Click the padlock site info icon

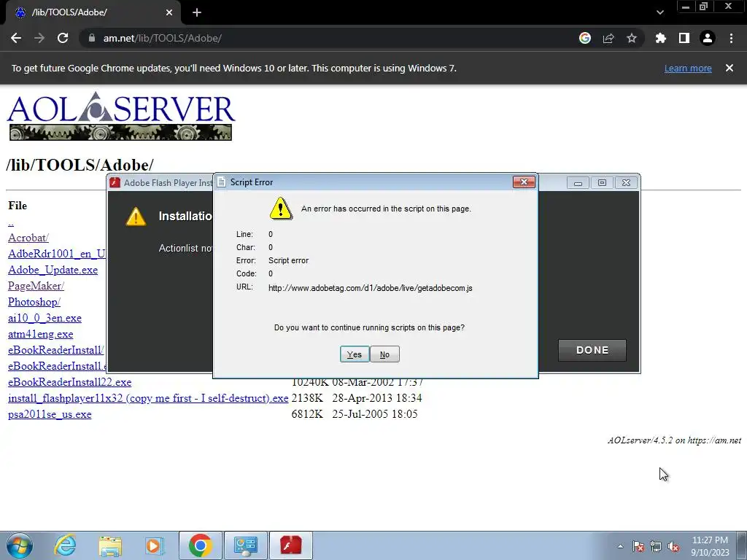point(92,38)
